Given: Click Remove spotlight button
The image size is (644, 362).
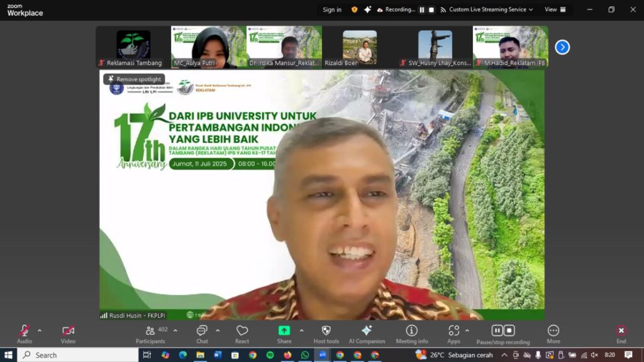Looking at the screenshot, I should click(134, 79).
